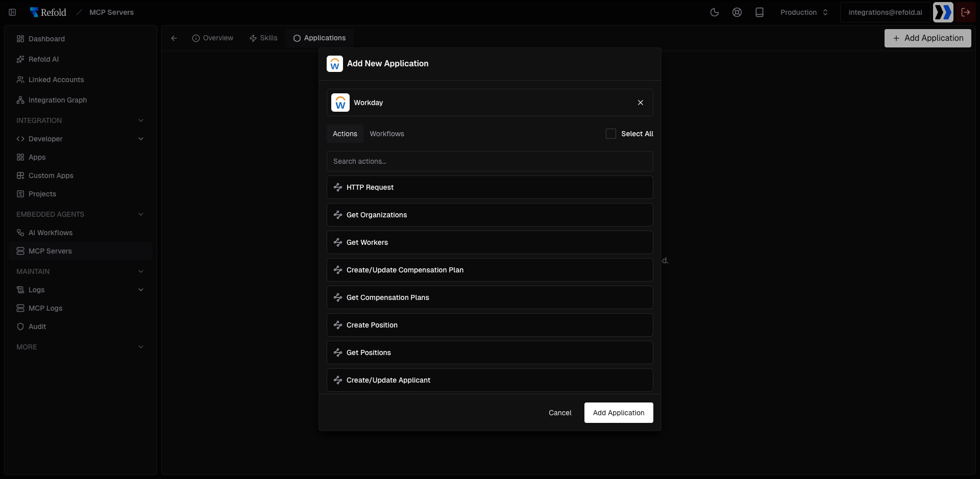980x479 pixels.
Task: Open Logs in the sidebar
Action: (81, 290)
